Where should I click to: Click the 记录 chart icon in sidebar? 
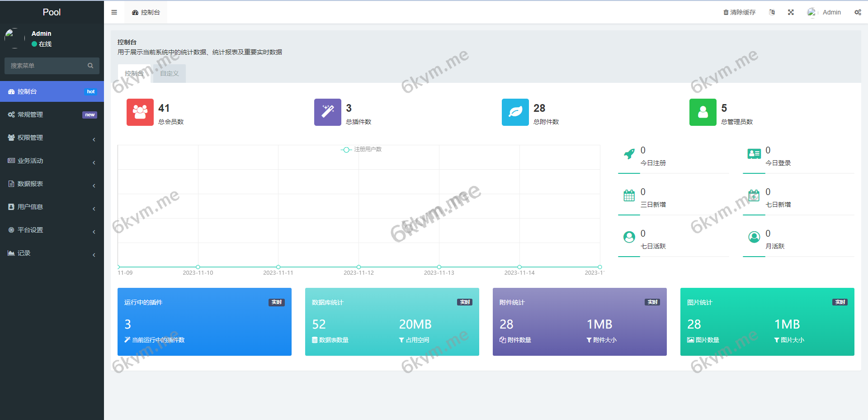pyautogui.click(x=12, y=253)
